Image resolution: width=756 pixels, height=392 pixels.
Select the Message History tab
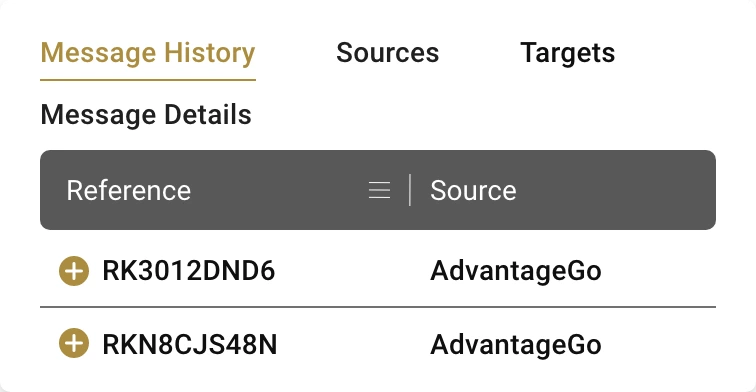click(148, 54)
